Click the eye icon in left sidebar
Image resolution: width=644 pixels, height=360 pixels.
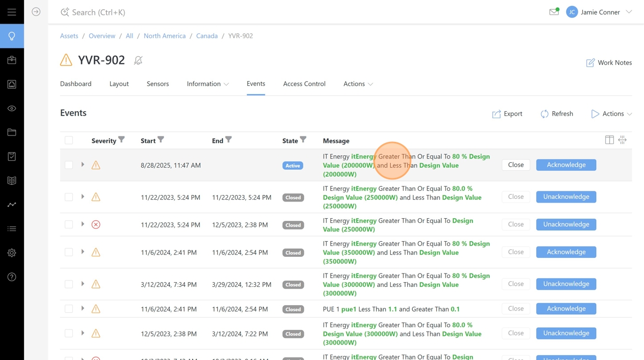[x=12, y=109]
